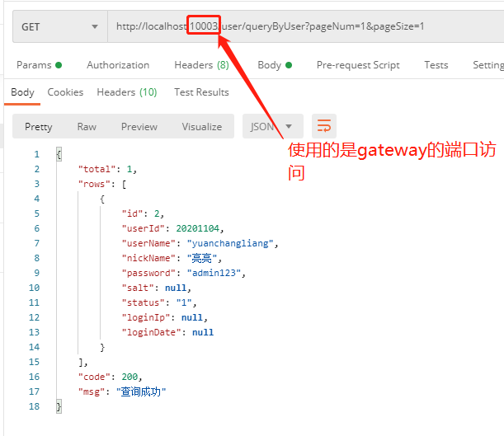504x436 pixels.
Task: Select the Raw view button
Action: pos(87,127)
